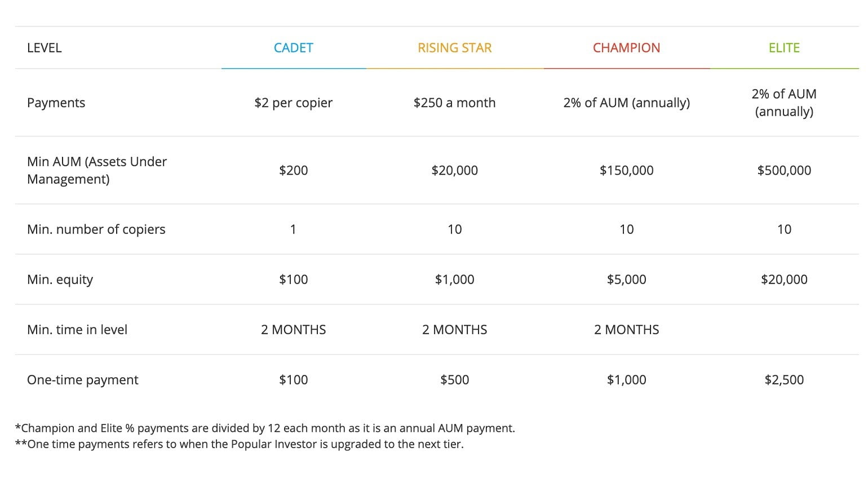Click the $2,500 Elite one-time payment

coord(784,380)
